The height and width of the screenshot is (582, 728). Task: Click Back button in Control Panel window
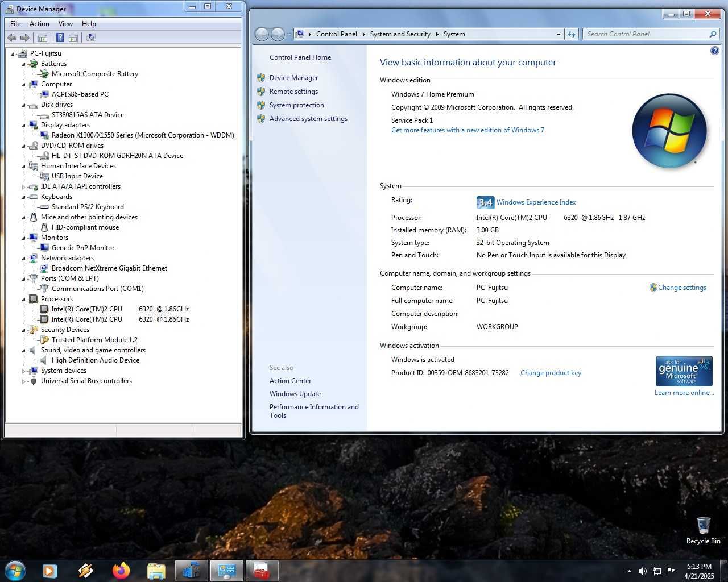[x=262, y=34]
